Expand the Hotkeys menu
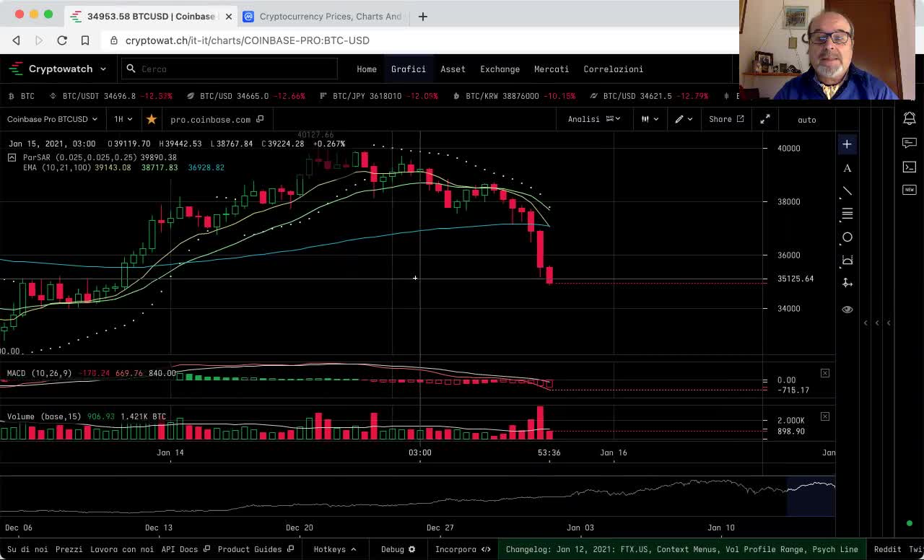924x560 pixels. coord(335,549)
